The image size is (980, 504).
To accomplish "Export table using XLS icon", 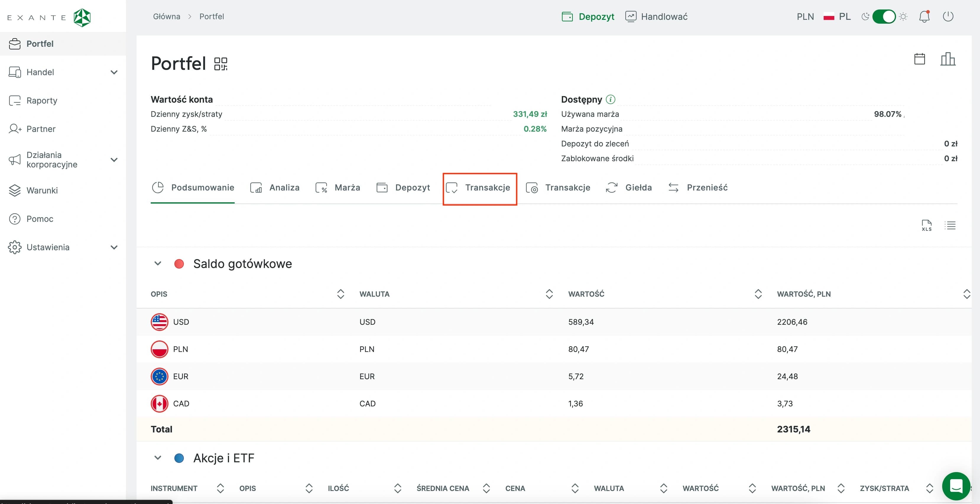I will 926,225.
